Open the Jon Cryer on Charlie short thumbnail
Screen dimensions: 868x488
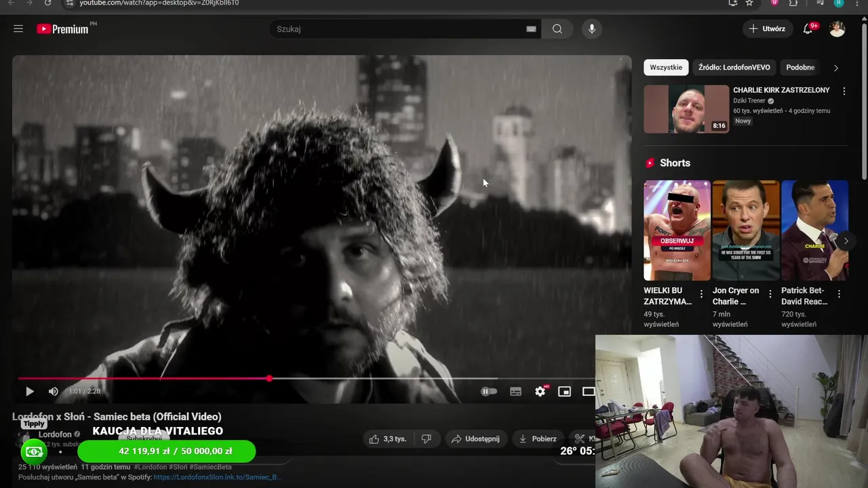[745, 230]
